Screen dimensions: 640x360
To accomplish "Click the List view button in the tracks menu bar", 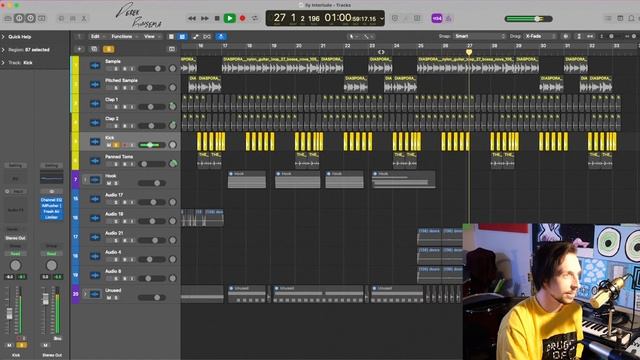I will pyautogui.click(x=171, y=37).
